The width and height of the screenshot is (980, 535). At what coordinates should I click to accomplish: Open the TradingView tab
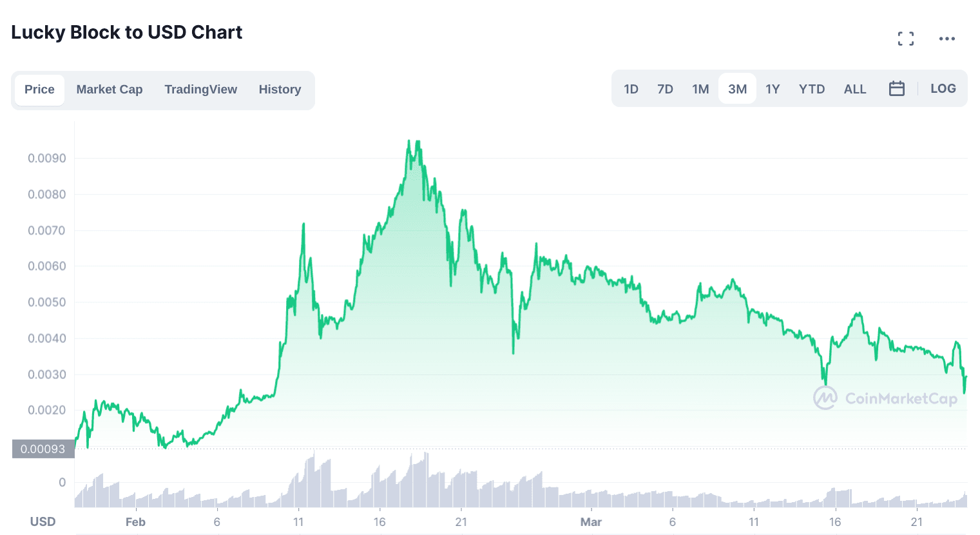200,90
